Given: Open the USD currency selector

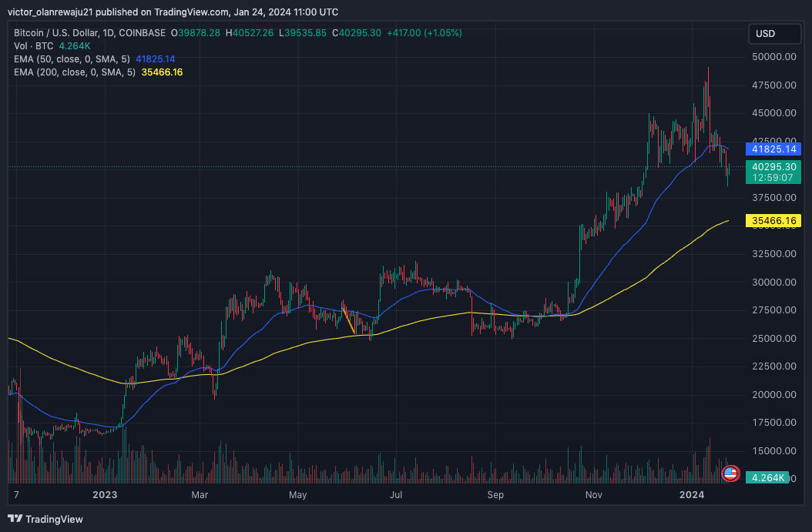Looking at the screenshot, I should coord(774,34).
